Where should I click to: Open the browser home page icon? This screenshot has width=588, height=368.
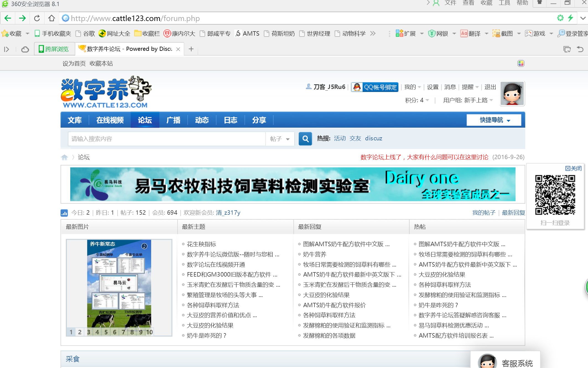click(x=51, y=19)
